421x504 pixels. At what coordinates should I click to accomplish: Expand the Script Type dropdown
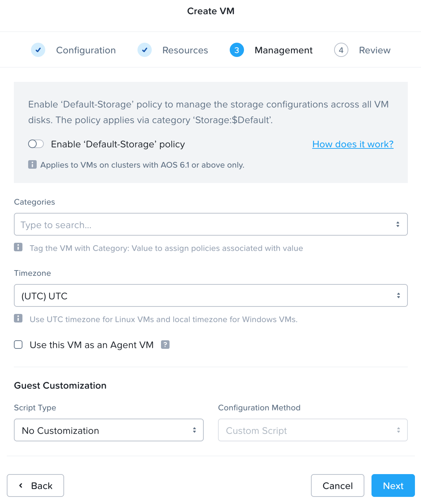tap(109, 430)
